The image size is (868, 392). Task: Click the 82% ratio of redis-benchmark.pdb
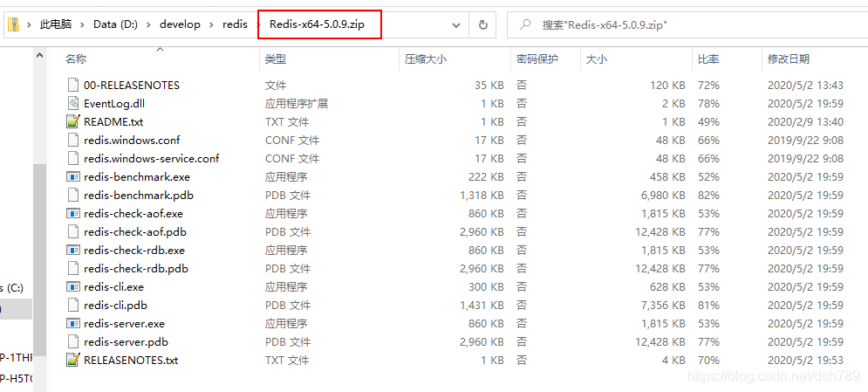tap(708, 196)
